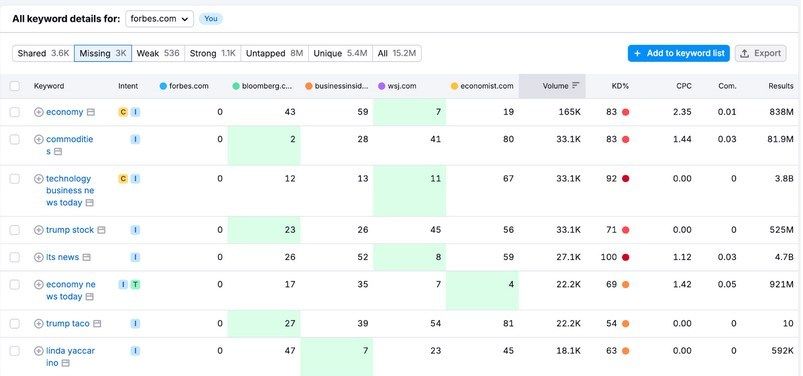The image size is (803, 376).
Task: Open SERP icon beside commodities keyword
Action: [x=58, y=152]
